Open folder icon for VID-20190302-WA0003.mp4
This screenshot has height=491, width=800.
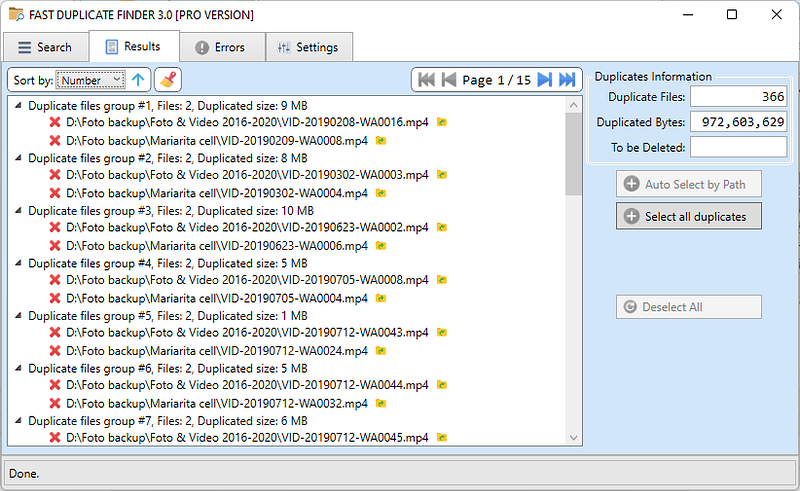pos(442,175)
